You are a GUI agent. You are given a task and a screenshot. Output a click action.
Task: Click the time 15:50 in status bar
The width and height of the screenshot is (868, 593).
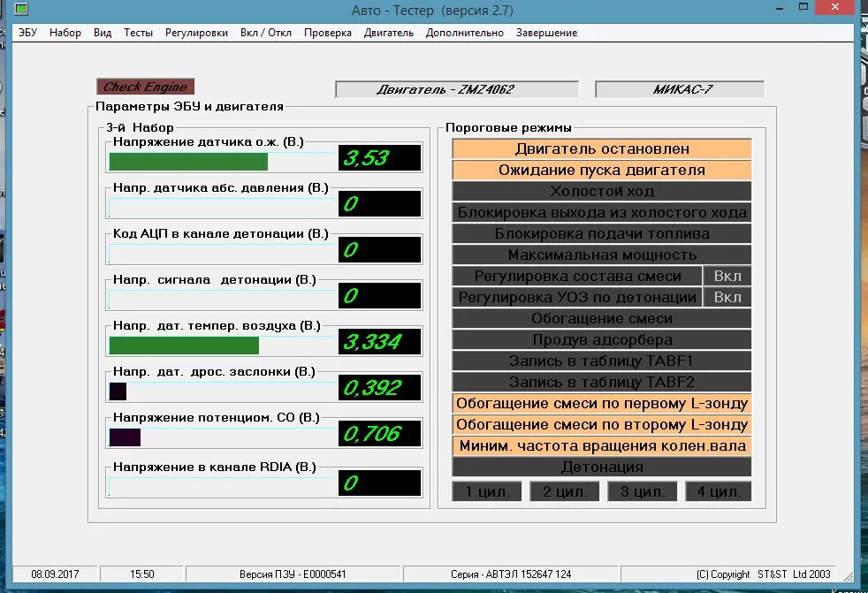(x=141, y=574)
